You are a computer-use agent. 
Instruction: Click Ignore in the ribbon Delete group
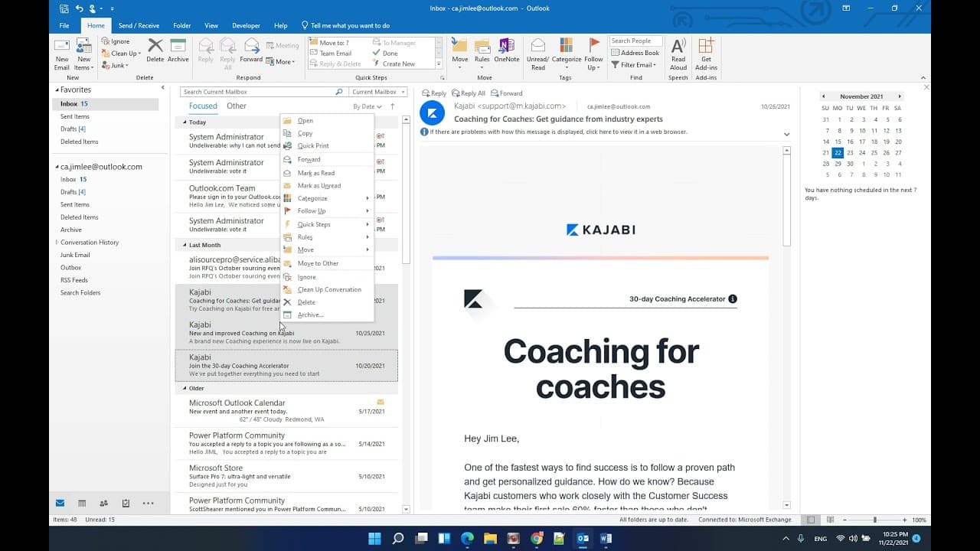[116, 41]
